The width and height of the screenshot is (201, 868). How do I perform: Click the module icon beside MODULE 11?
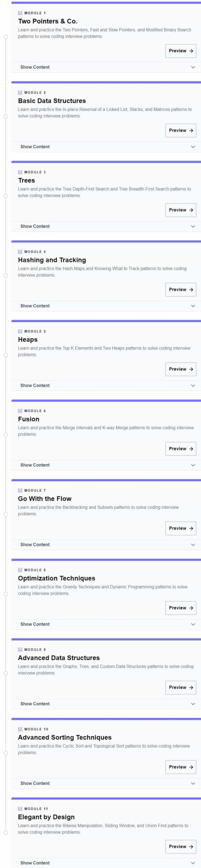pos(20,809)
